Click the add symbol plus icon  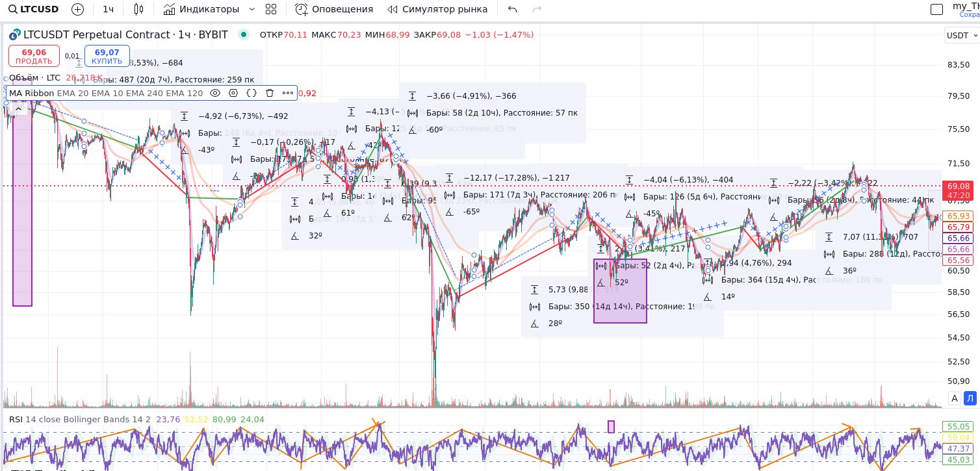point(77,9)
